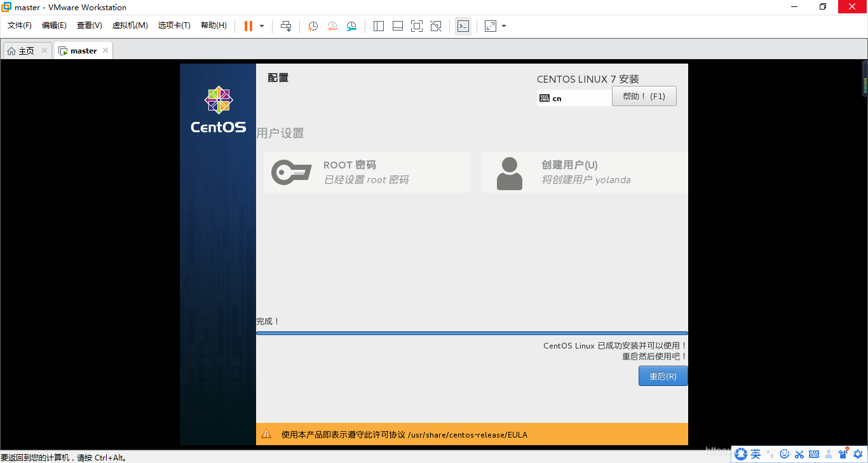Viewport: 868px width, 463px height.
Task: Click the installation progress bar
Action: [x=471, y=333]
